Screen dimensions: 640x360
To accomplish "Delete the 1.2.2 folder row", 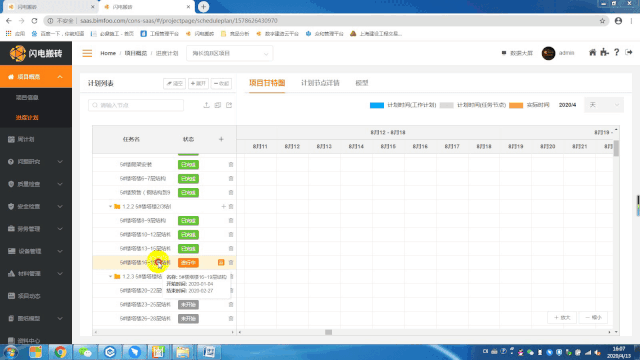I will pos(231,207).
